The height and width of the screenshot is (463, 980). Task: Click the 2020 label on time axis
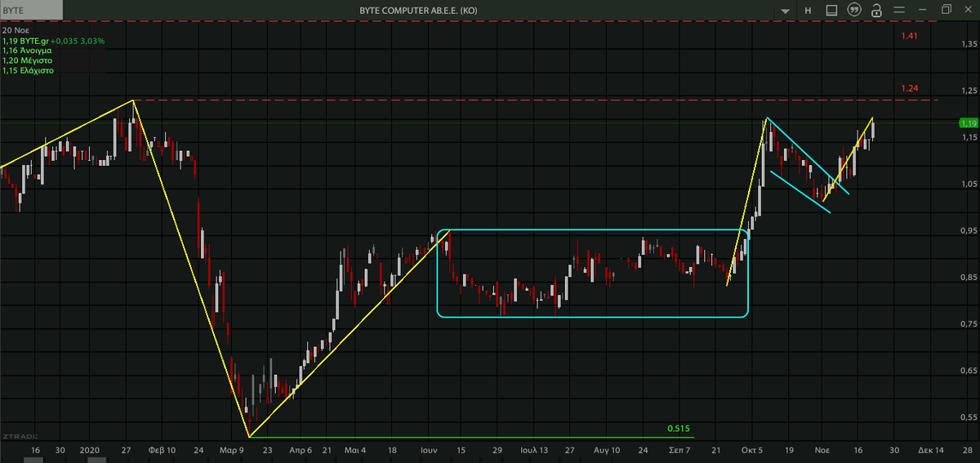(88, 450)
